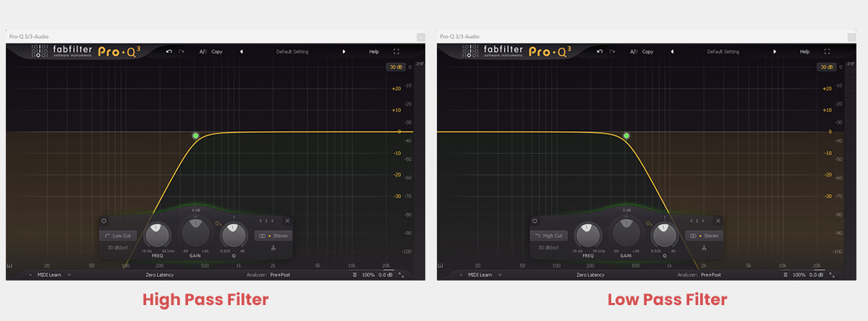Toggle A/B state in left window
This screenshot has width=868, height=321.
[203, 51]
